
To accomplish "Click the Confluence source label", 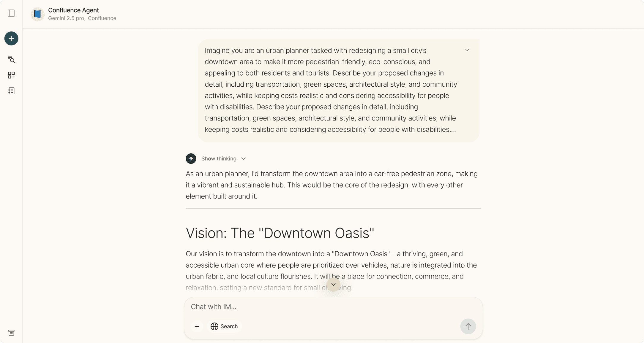I will 102,18.
